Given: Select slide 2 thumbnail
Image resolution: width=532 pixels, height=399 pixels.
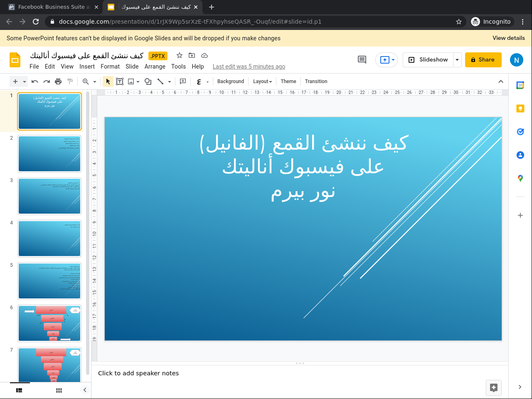Looking at the screenshot, I should [x=49, y=154].
